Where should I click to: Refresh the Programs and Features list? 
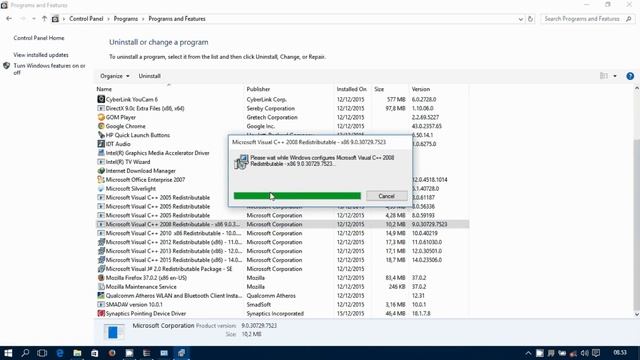point(530,19)
